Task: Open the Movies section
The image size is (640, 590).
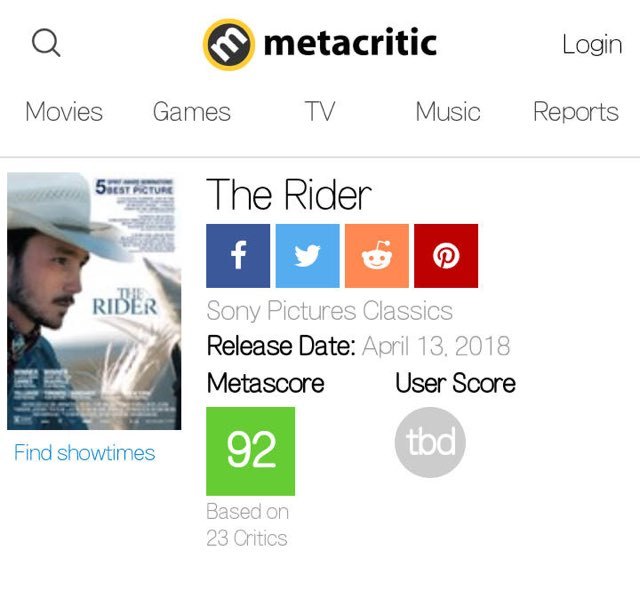Action: 64,112
